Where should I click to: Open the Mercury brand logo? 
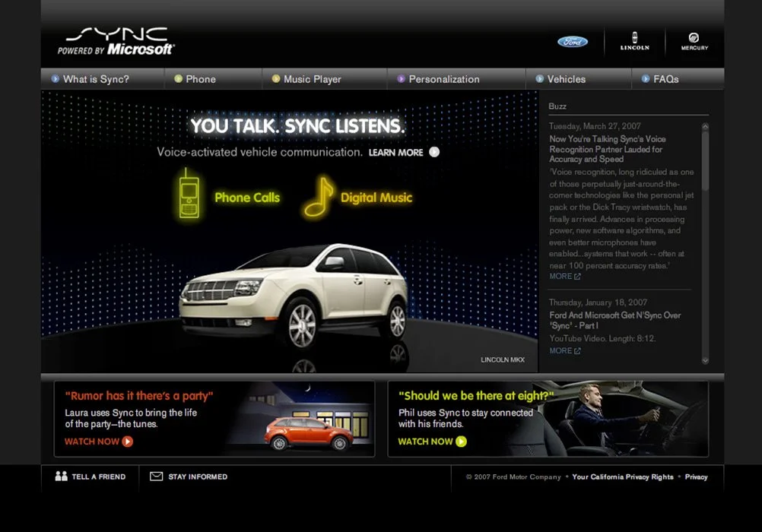point(694,42)
